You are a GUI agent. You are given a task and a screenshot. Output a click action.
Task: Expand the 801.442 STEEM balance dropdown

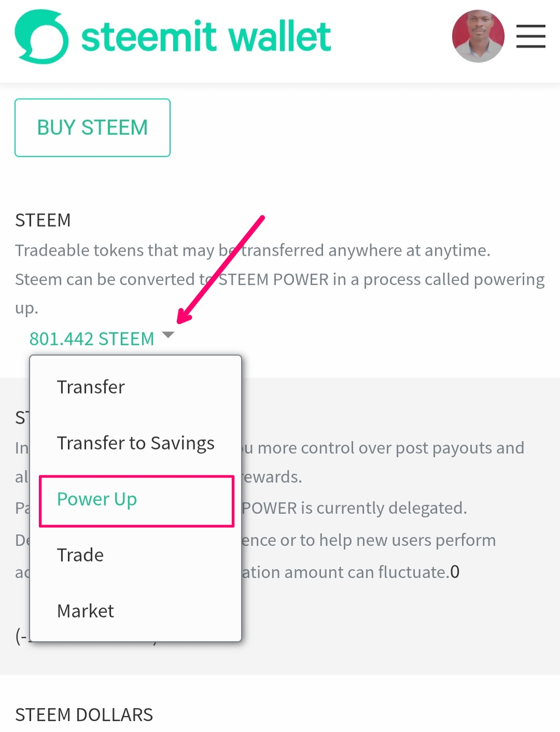[x=92, y=339]
